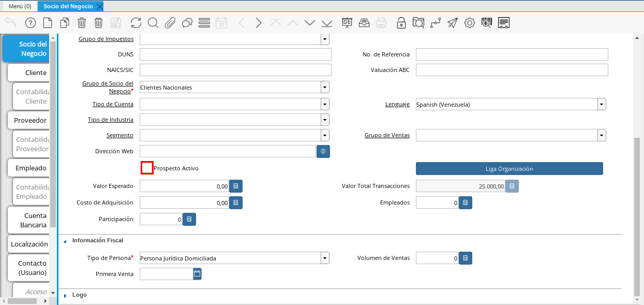Collapse the Información Fiscal section
This screenshot has height=305, width=644.
[66, 241]
